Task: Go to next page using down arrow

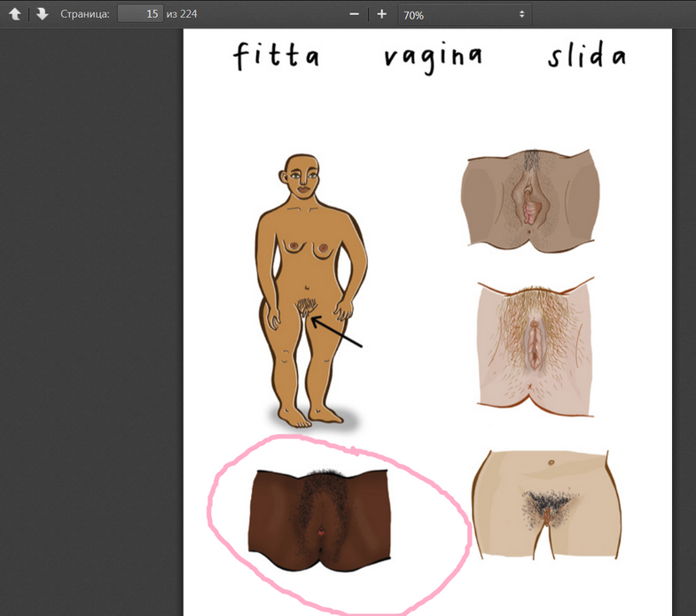Action: click(x=42, y=14)
